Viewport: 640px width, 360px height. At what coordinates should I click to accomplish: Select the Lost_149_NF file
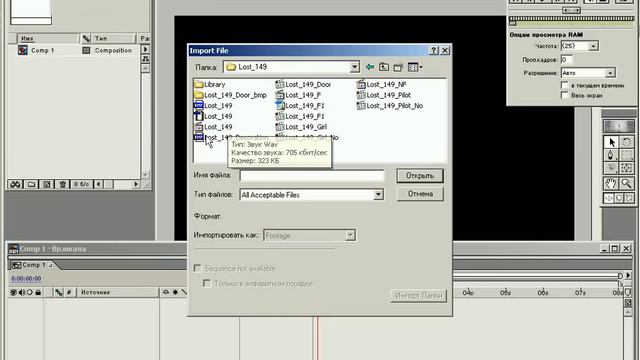382,84
